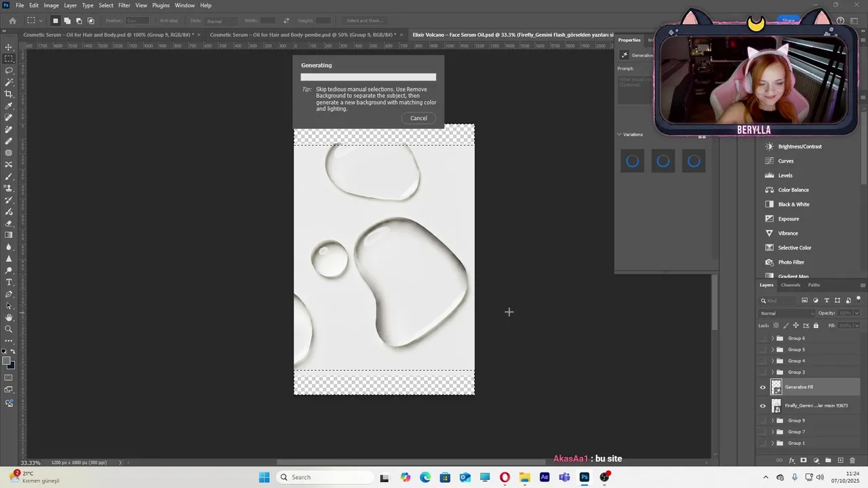Collapse the Variations section
This screenshot has width=868, height=488.
(619, 134)
